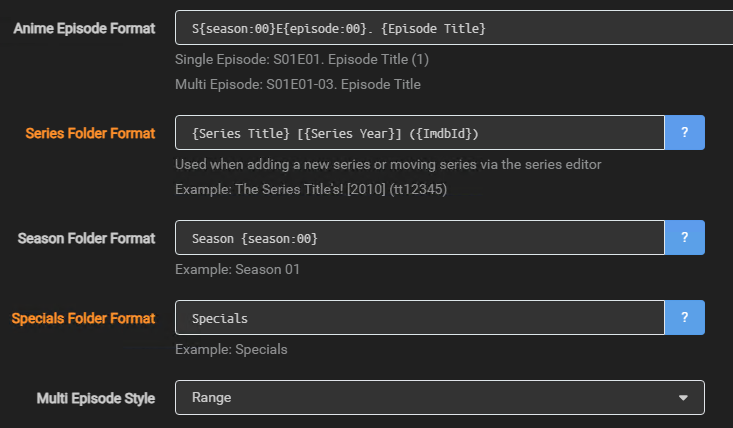
Task: Click the 'Used when adding a new series' hint
Action: point(388,164)
